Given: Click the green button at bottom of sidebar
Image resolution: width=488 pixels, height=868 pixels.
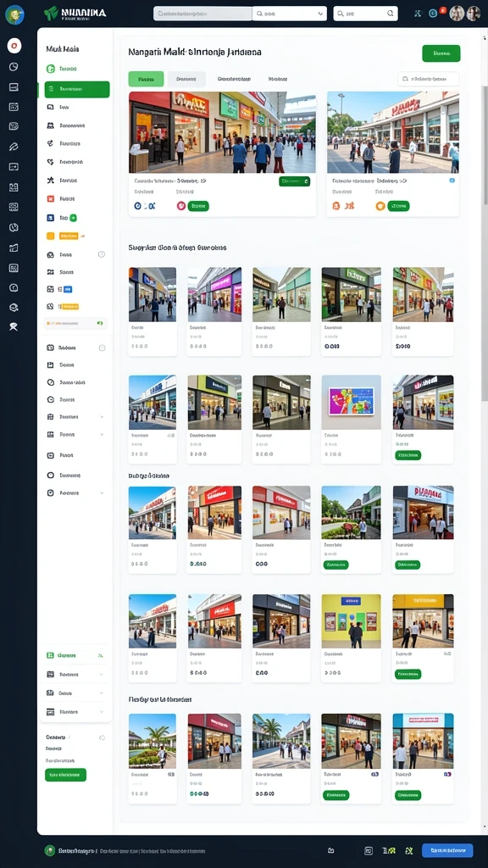Looking at the screenshot, I should coord(65,775).
